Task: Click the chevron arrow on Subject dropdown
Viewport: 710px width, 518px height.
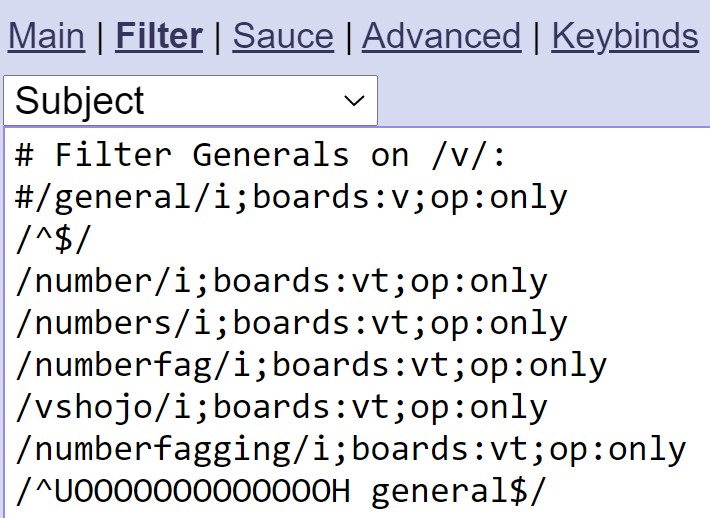Action: point(354,101)
